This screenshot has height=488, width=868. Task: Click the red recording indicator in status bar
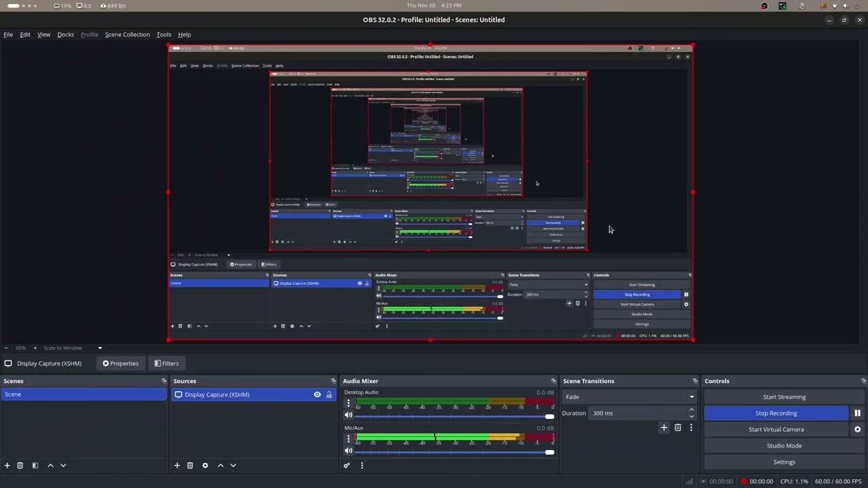click(744, 482)
